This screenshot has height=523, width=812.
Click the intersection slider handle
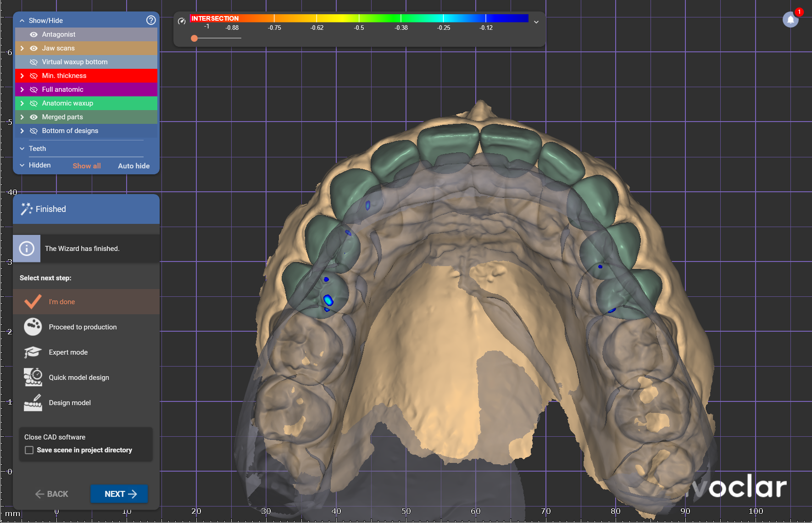pos(195,38)
